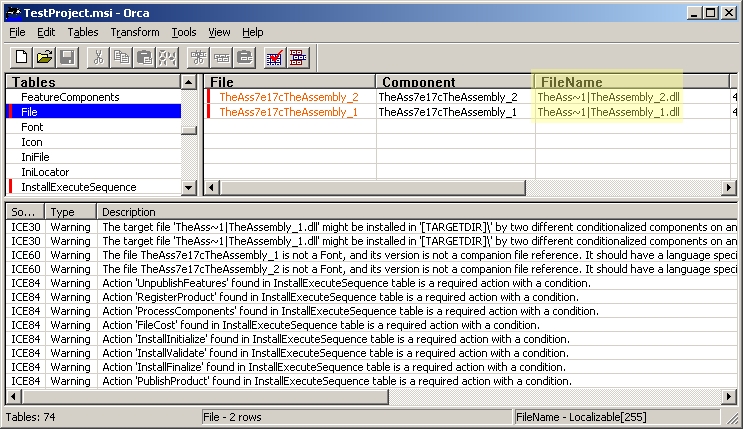Click the left arrow of File grid scrollbar
743x429 pixels.
pyautogui.click(x=212, y=188)
